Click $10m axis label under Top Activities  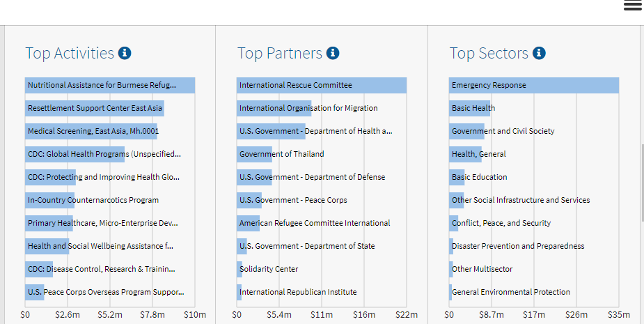(x=195, y=315)
